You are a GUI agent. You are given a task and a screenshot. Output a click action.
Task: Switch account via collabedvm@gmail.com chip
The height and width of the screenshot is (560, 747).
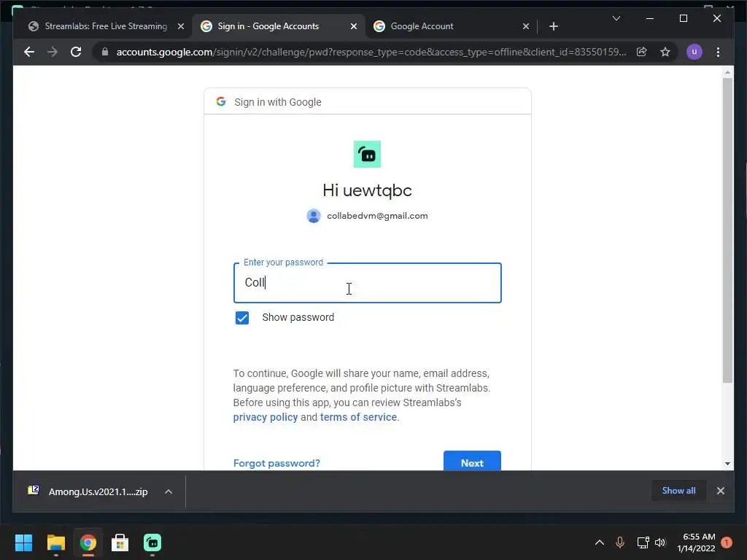367,216
